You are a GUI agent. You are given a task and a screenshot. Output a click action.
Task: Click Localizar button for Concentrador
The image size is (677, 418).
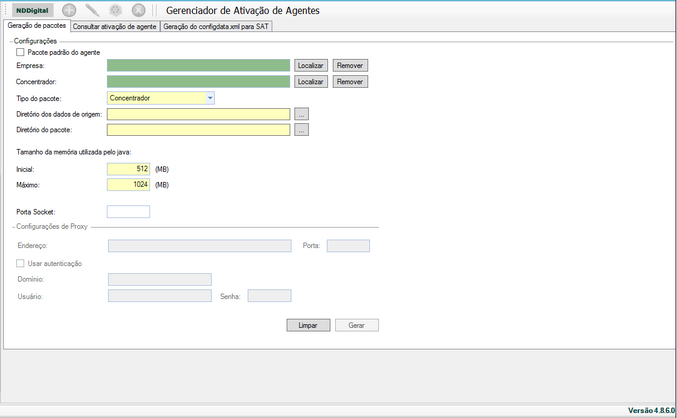[x=311, y=82]
